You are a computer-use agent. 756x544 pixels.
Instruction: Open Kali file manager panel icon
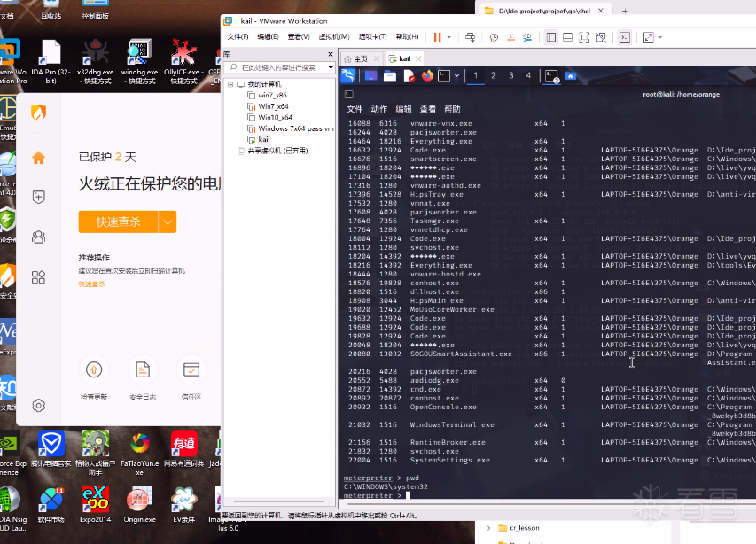(390, 75)
